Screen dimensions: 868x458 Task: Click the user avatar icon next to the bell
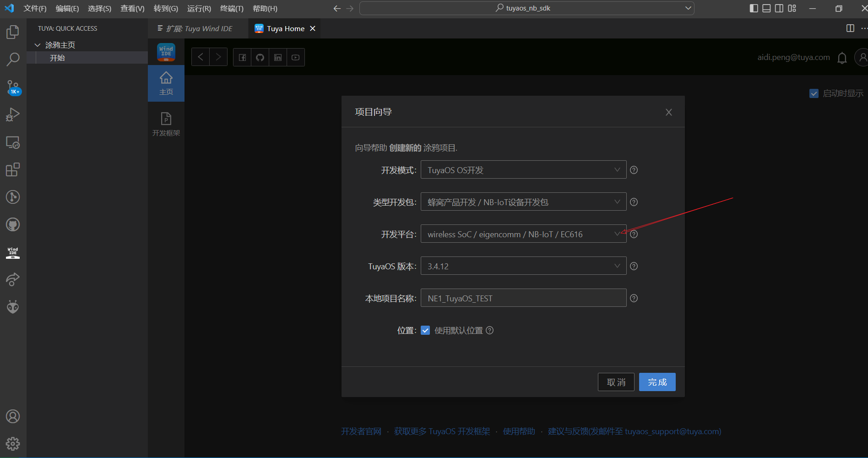pos(862,57)
